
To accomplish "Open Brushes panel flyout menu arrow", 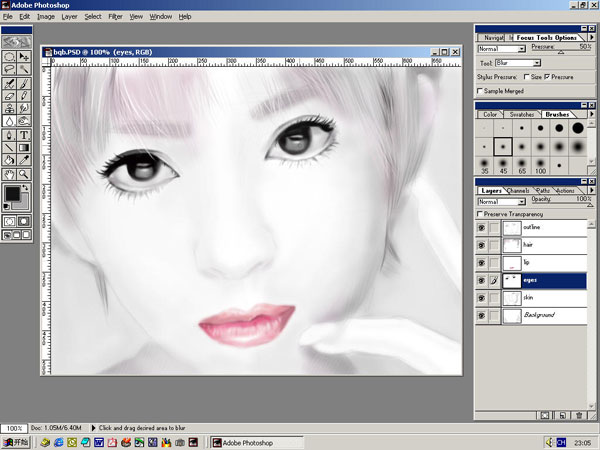I will [592, 114].
